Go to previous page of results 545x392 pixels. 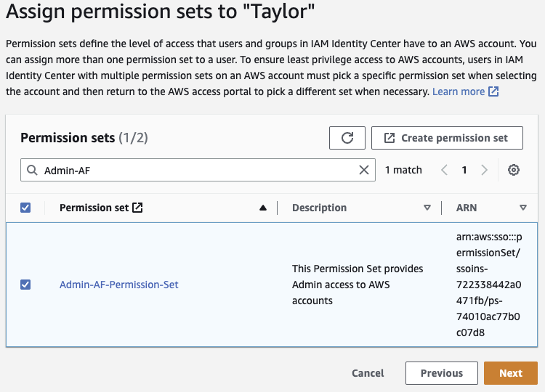coord(444,170)
